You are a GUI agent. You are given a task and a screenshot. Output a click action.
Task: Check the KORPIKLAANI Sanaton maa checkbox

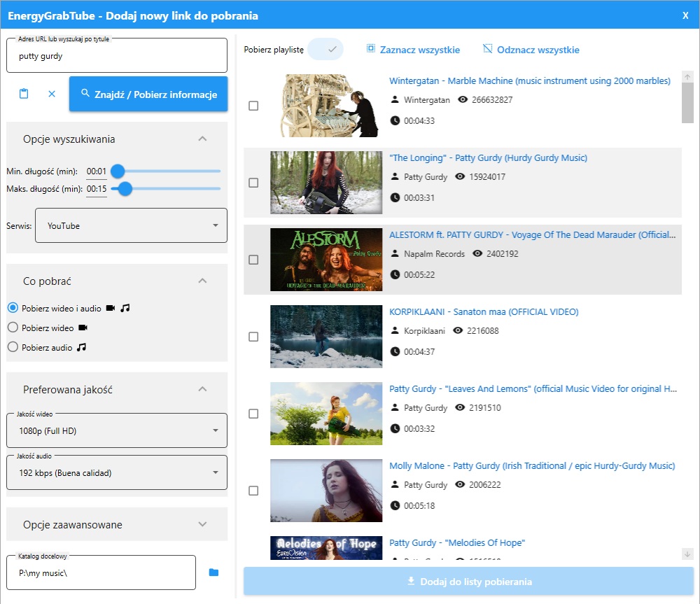253,337
